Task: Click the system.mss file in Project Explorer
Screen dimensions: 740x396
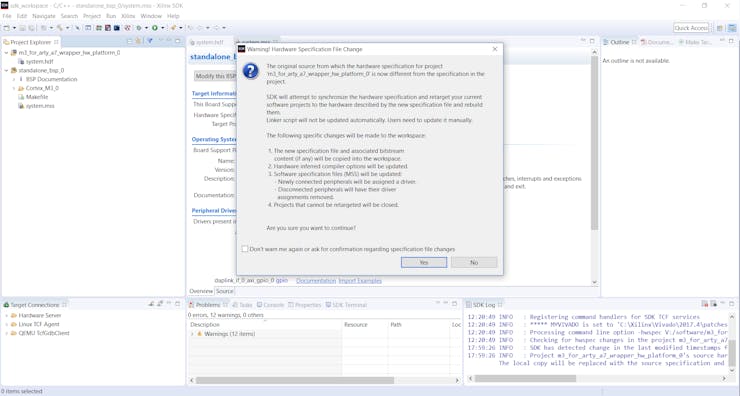Action: pos(36,106)
